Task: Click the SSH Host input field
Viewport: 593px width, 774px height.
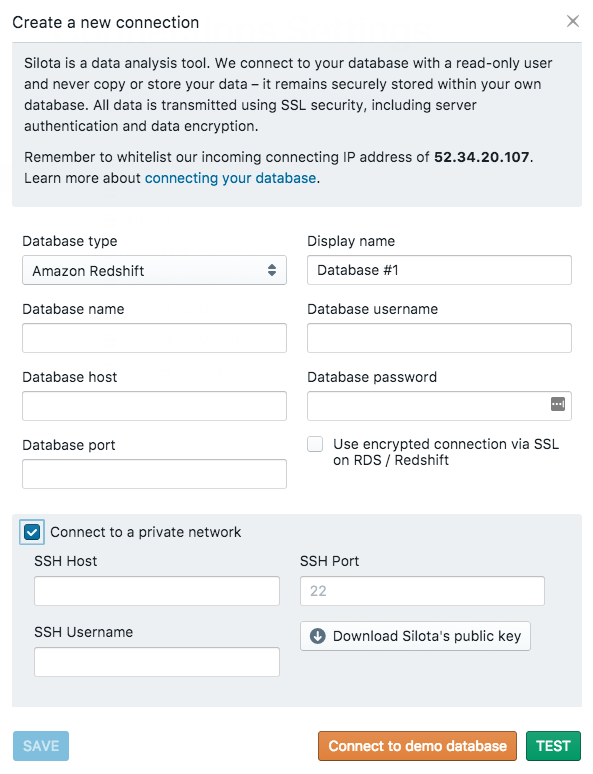Action: (157, 591)
